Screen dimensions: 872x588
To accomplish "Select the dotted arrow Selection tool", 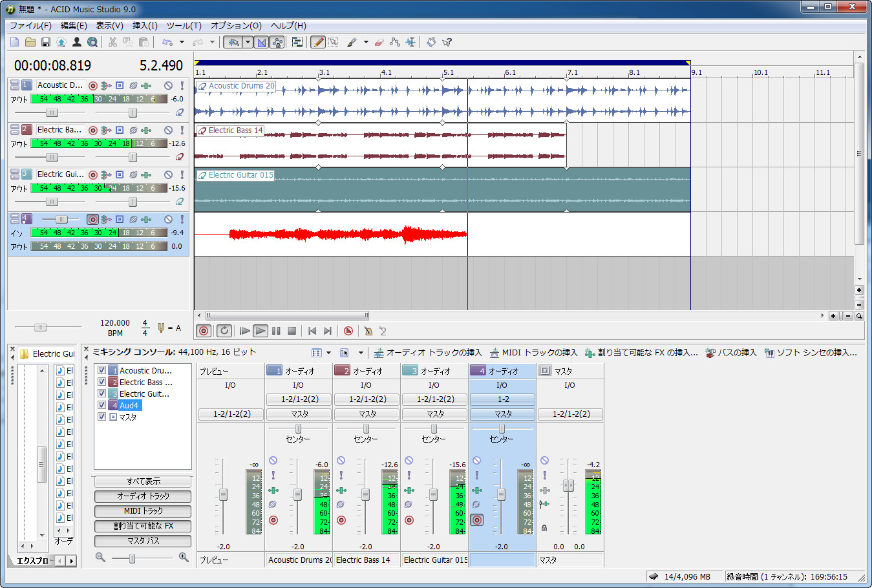I will (x=334, y=42).
